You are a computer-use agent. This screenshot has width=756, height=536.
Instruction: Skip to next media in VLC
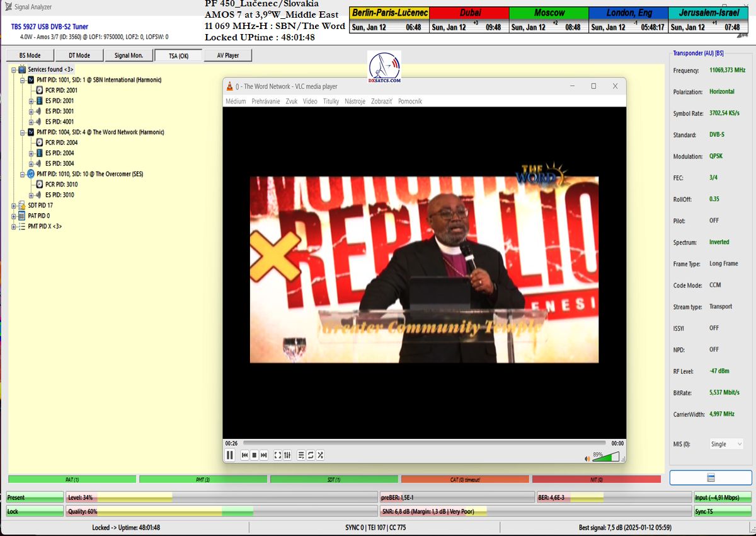point(264,455)
